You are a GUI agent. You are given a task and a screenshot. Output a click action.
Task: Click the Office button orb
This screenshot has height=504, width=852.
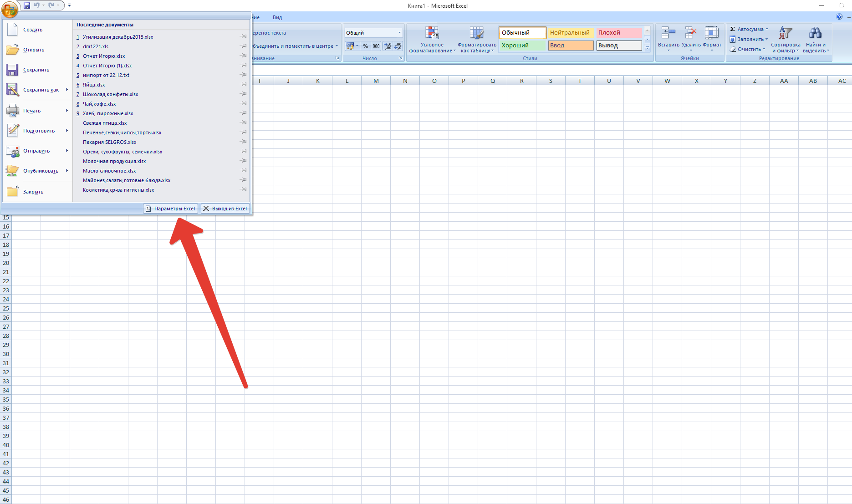point(10,8)
